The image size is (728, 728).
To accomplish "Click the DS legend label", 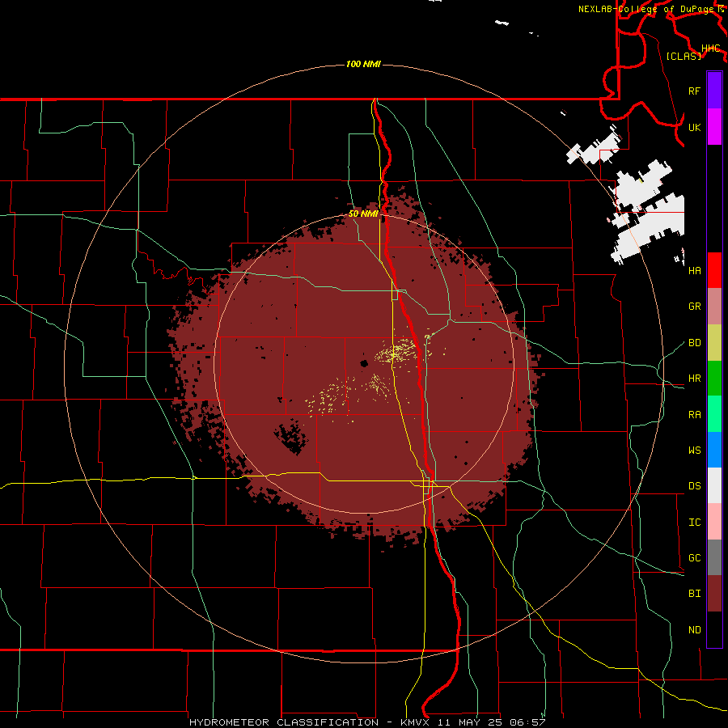I will coord(694,486).
